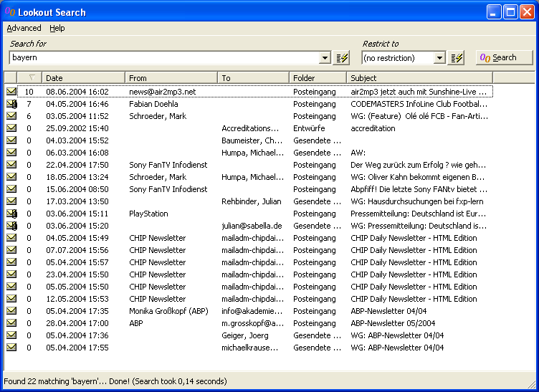This screenshot has width=539, height=392.
Task: Select the Der Weg zurück zum Erfolg subject
Action: tap(418, 165)
